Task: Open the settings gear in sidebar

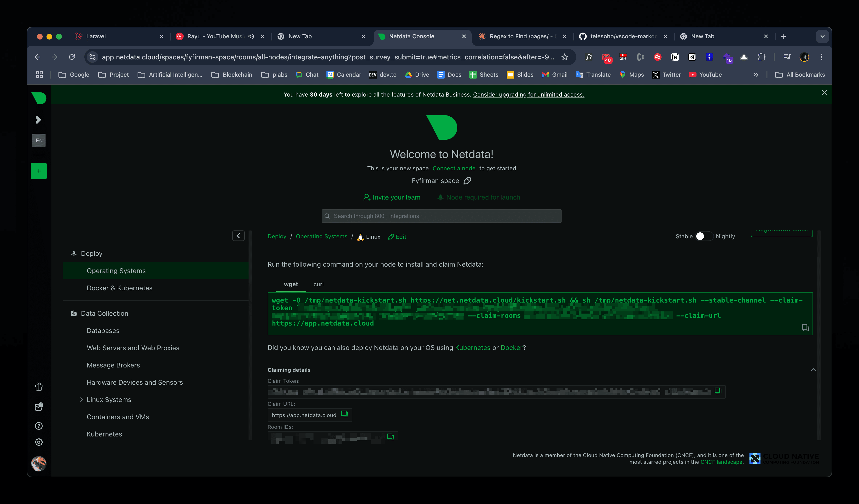Action: pyautogui.click(x=39, y=442)
